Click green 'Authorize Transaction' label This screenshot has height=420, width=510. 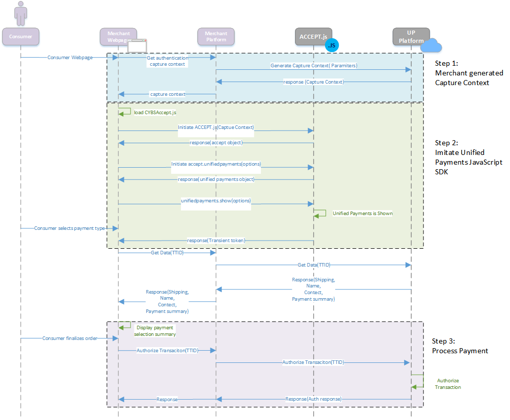tap(448, 384)
